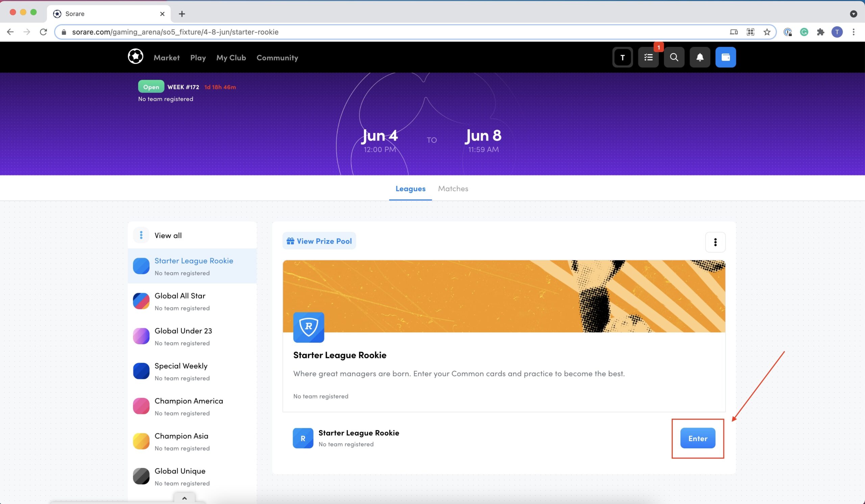
Task: Switch to the Matches tab
Action: point(453,188)
